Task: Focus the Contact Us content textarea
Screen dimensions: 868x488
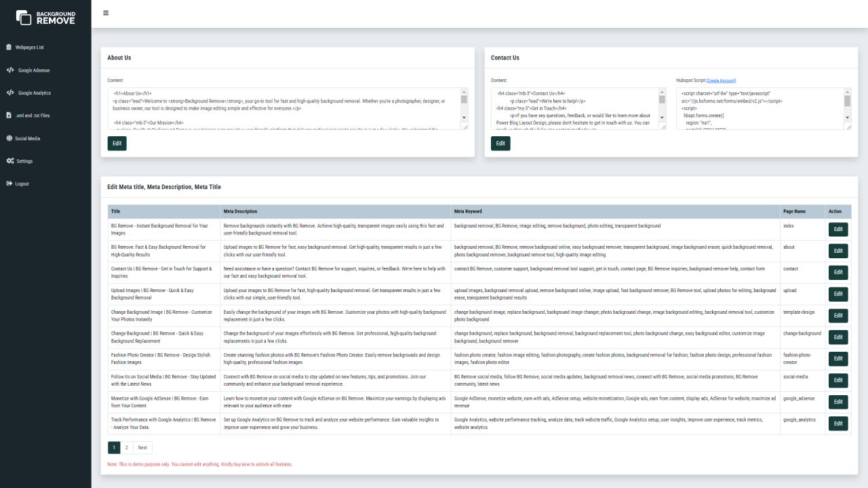Action: (x=578, y=108)
